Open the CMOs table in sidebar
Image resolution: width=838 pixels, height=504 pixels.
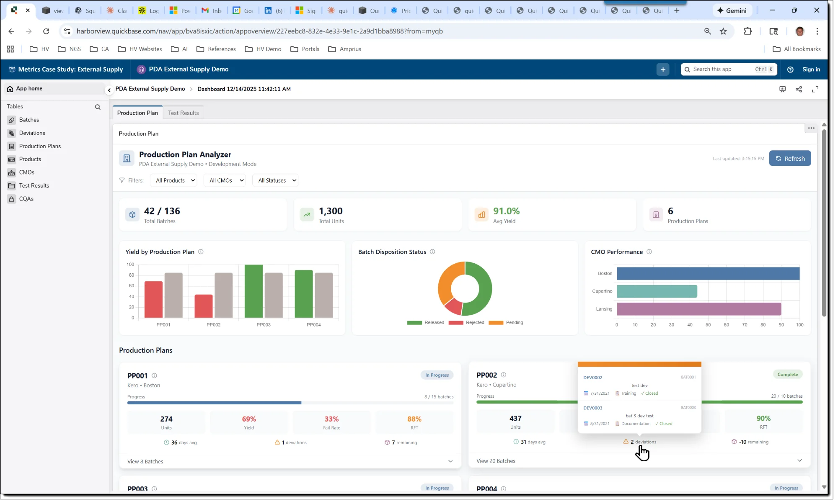click(x=26, y=172)
